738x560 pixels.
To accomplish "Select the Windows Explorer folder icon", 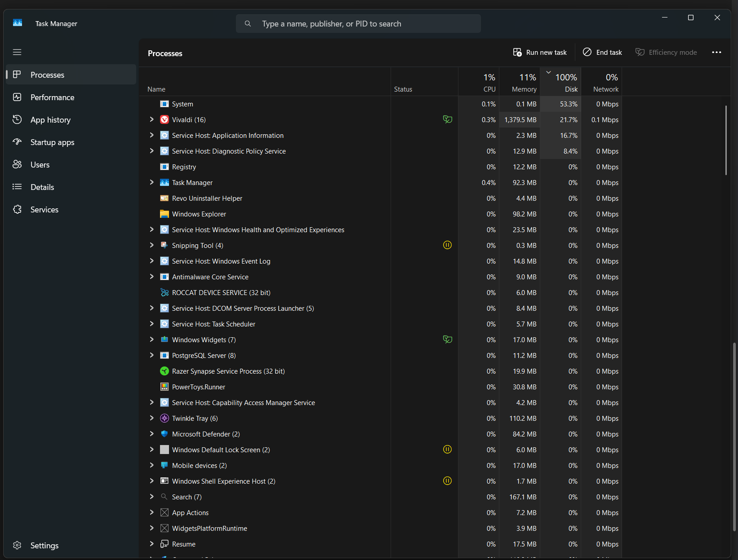I will point(164,214).
